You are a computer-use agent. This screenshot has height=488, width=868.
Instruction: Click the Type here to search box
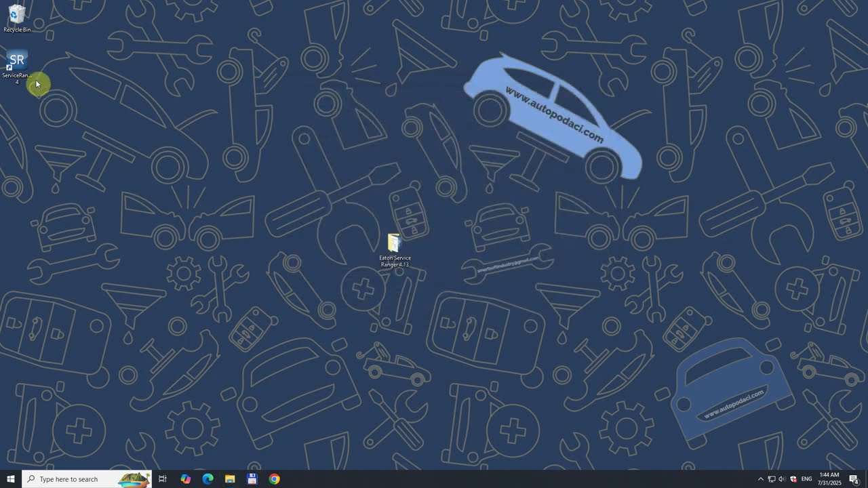pyautogui.click(x=87, y=479)
